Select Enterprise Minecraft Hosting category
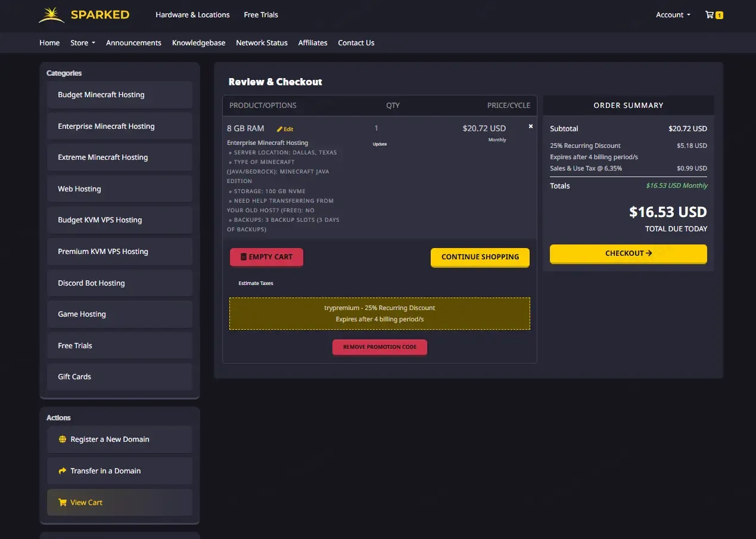Image resolution: width=756 pixels, height=539 pixels. (120, 126)
